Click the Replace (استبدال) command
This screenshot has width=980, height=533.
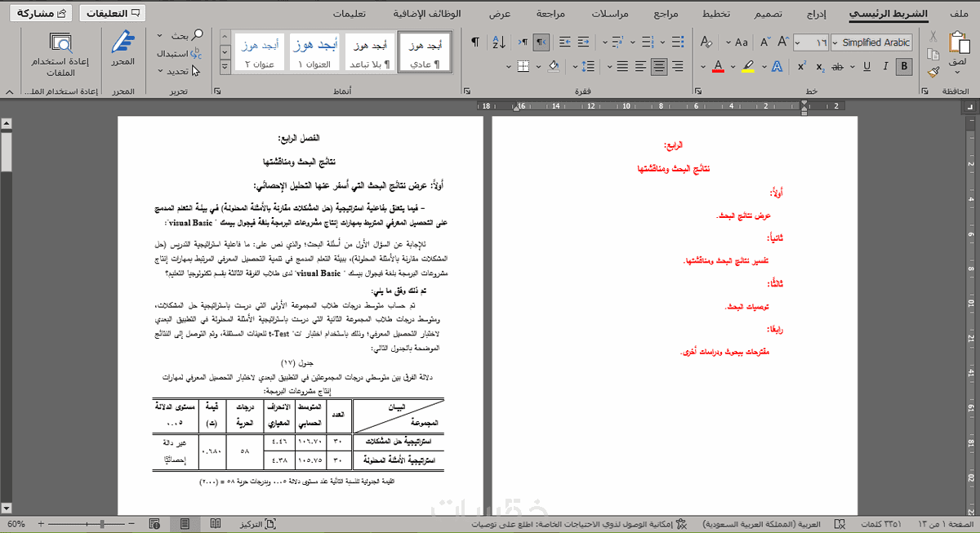tap(177, 54)
